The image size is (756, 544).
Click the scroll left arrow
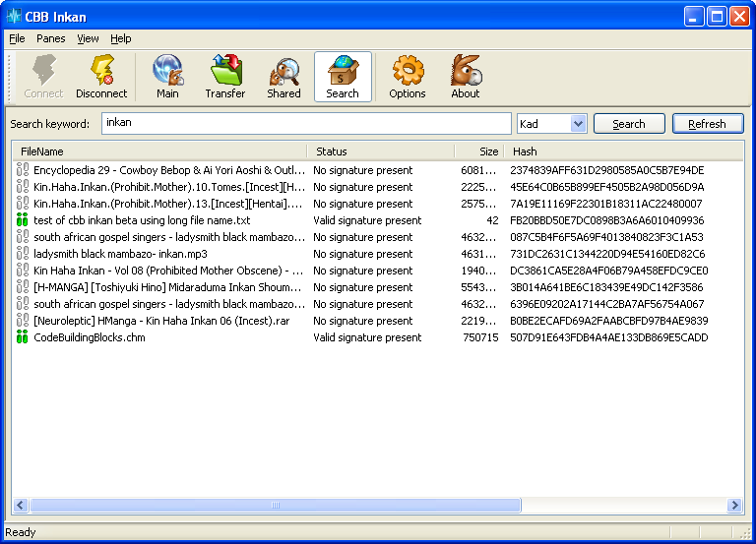pyautogui.click(x=21, y=505)
